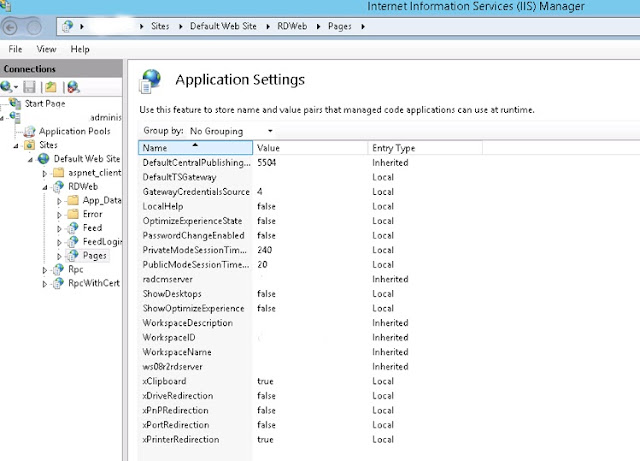Viewport: 640px width, 461px height.
Task: Click the server node icon in the tree
Action: coord(15,118)
